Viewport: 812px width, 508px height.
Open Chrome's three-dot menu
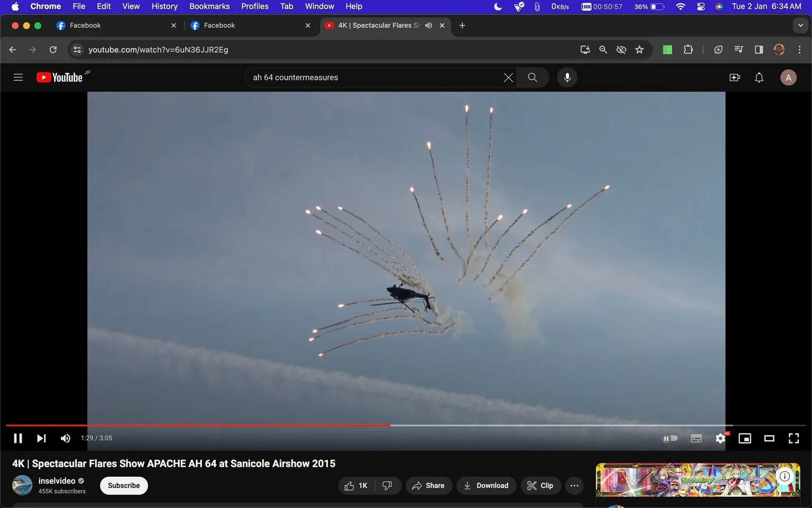[x=800, y=49]
